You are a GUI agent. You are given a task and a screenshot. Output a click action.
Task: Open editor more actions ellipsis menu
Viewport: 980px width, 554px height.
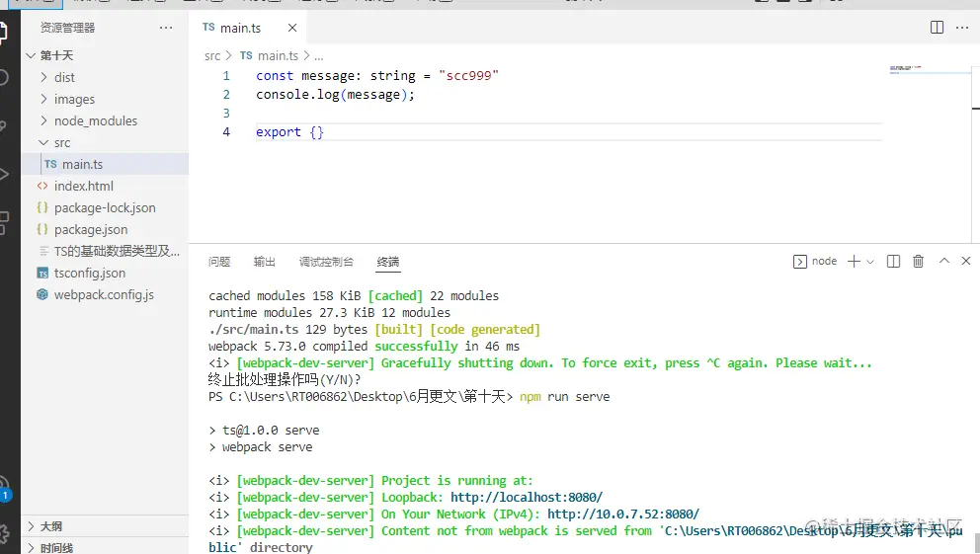pyautogui.click(x=962, y=27)
